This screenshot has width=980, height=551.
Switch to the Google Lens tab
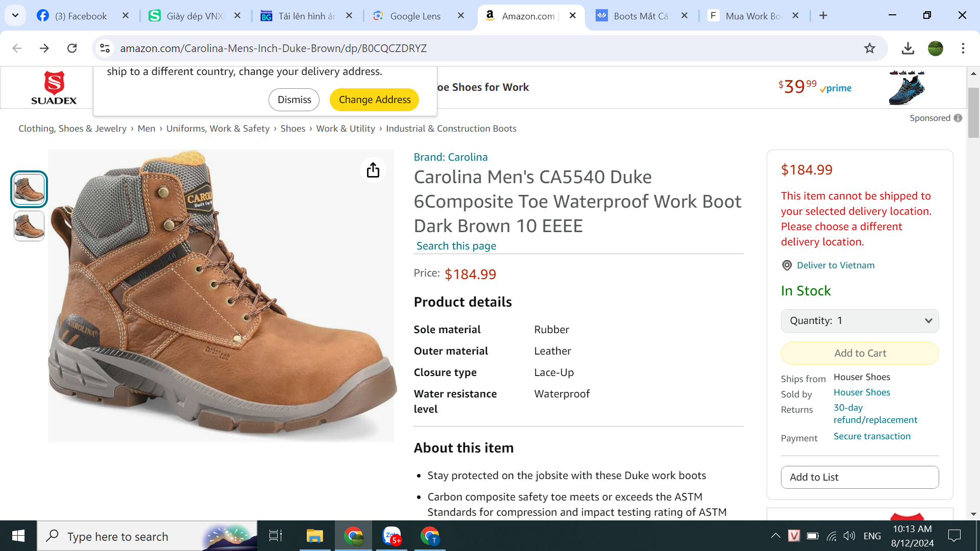pyautogui.click(x=415, y=16)
